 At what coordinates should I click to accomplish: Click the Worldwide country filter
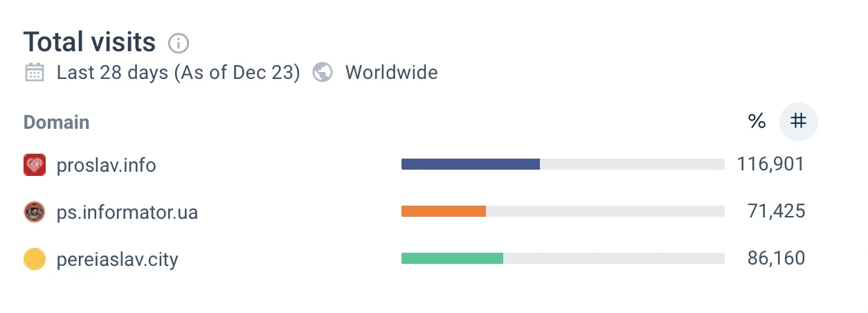pos(391,72)
